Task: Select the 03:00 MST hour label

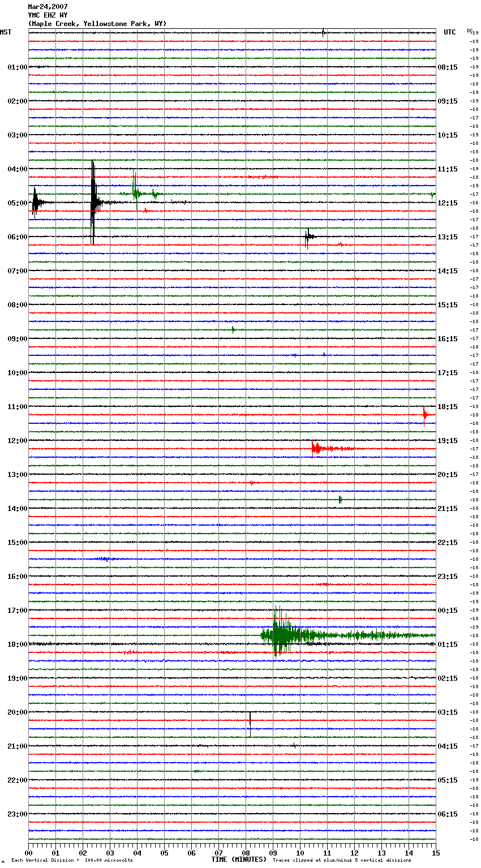Action: tap(17, 135)
